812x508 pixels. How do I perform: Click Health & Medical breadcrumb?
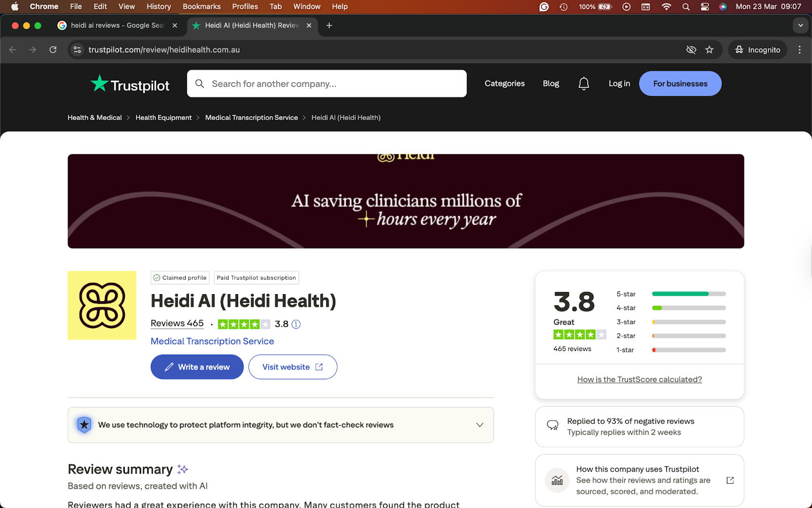pyautogui.click(x=95, y=117)
